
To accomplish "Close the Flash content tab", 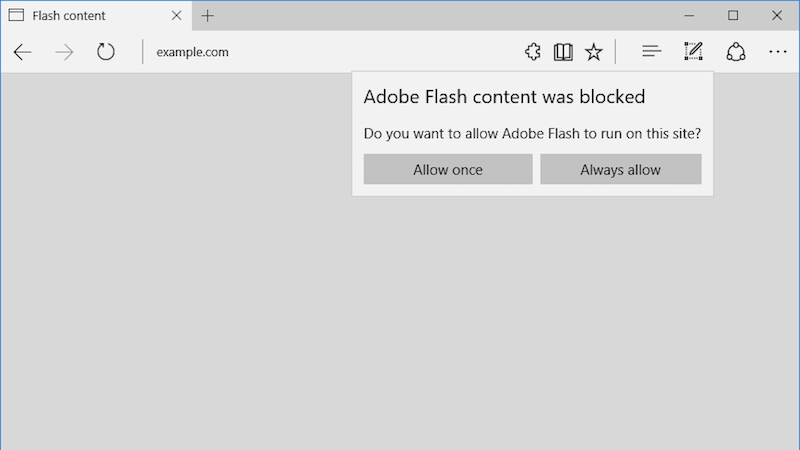I will (x=177, y=16).
